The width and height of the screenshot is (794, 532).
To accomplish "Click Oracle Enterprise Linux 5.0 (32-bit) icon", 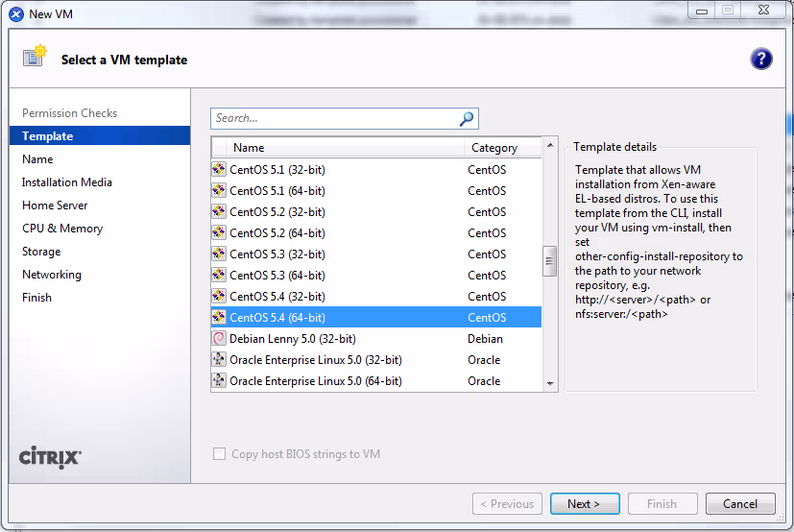I will coord(219,360).
